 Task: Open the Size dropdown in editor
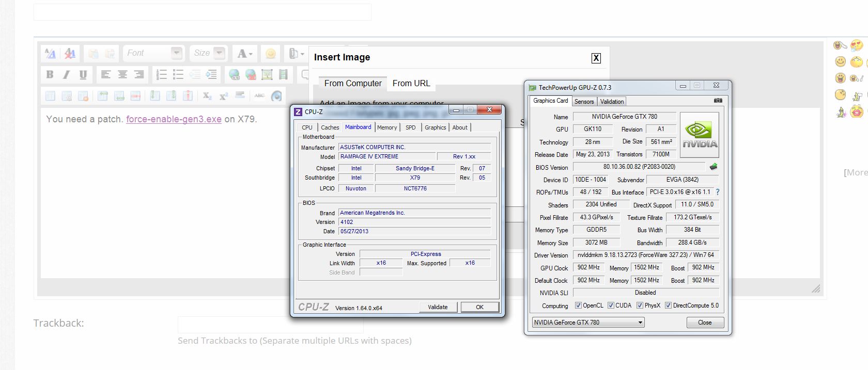[x=209, y=53]
